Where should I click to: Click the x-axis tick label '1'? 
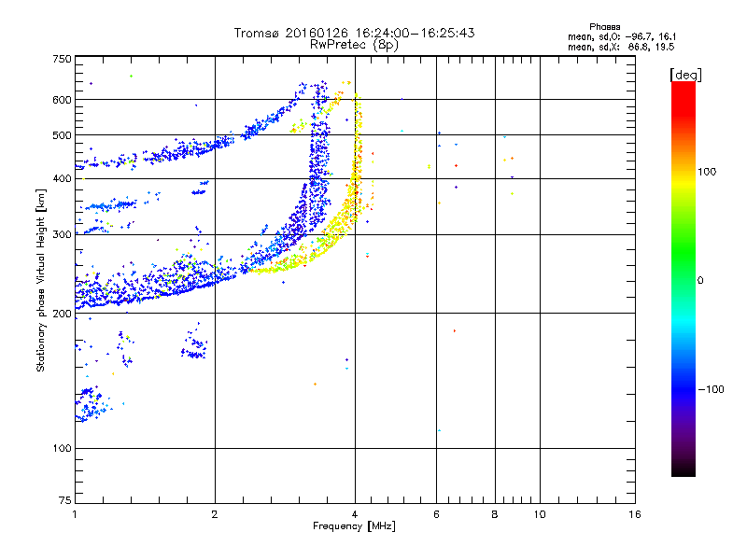pyautogui.click(x=75, y=514)
